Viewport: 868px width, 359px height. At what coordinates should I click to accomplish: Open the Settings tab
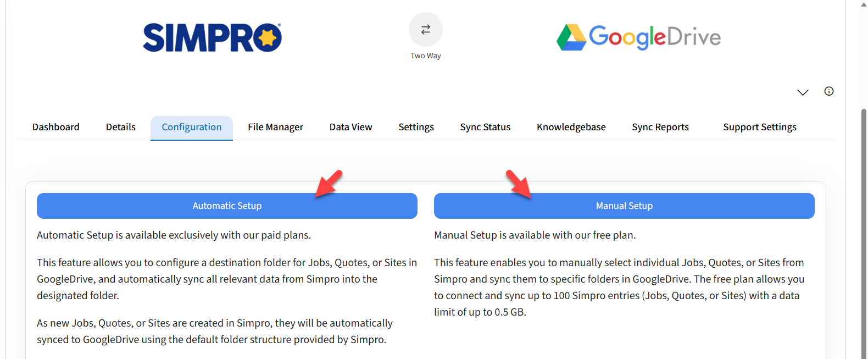pos(416,127)
